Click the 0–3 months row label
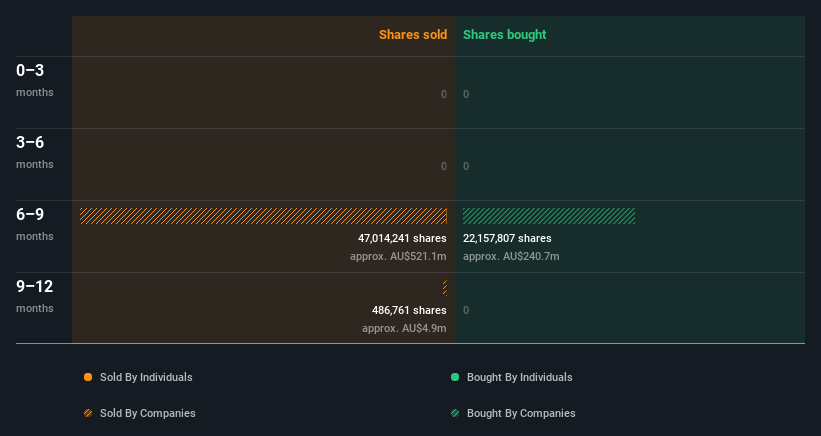821x436 pixels. (x=35, y=80)
